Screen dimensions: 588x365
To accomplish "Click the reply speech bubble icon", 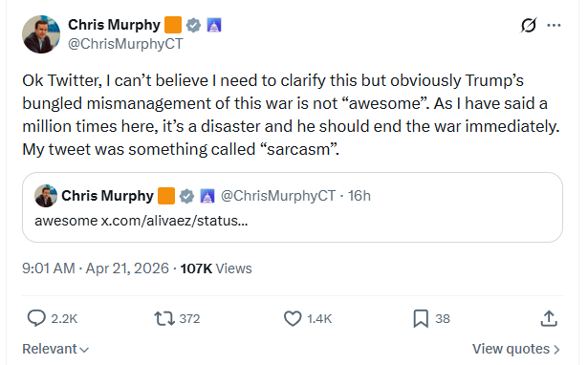I will (36, 318).
